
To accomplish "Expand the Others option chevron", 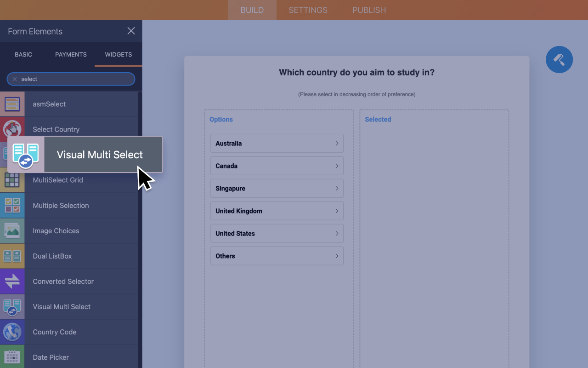I will (337, 256).
